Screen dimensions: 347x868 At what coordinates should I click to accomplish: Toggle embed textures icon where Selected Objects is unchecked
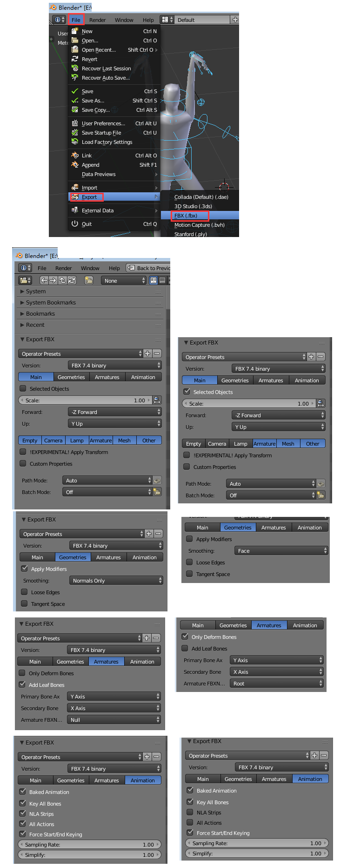[157, 480]
